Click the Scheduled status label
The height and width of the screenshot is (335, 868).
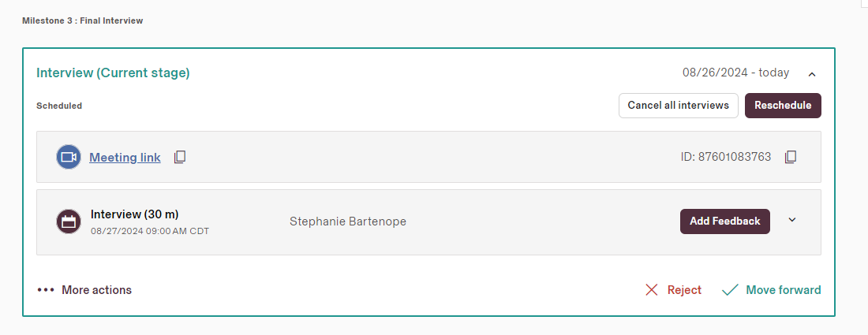pos(59,106)
